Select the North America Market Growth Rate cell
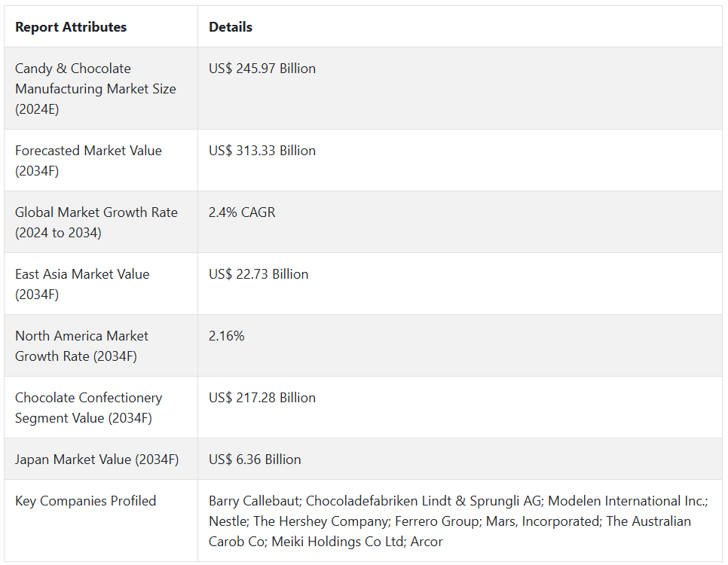The image size is (728, 565). point(81,346)
